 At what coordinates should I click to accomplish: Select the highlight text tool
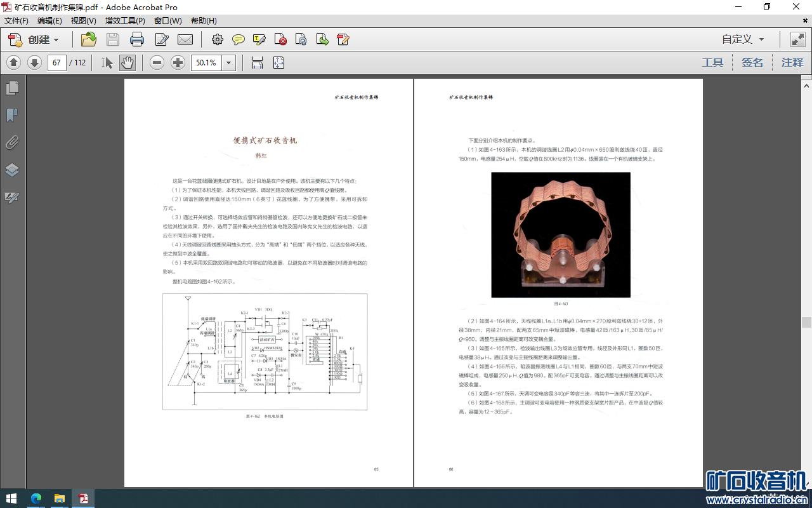[259, 39]
